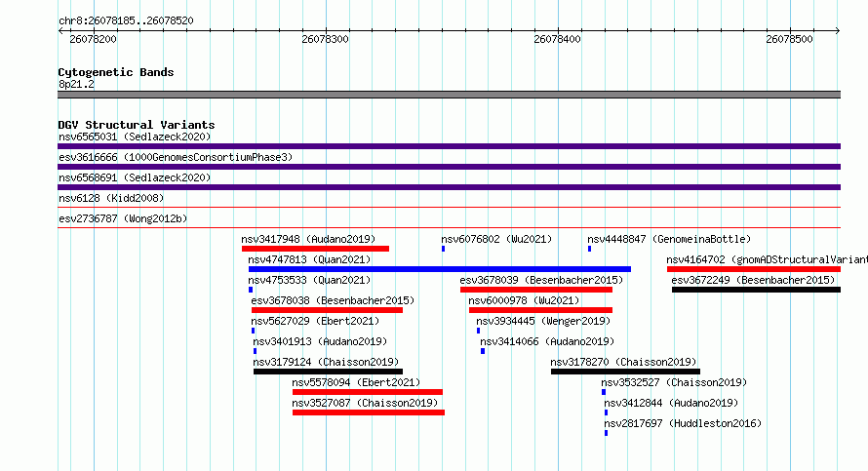Click the DGV Structural Variants track title

[137, 125]
